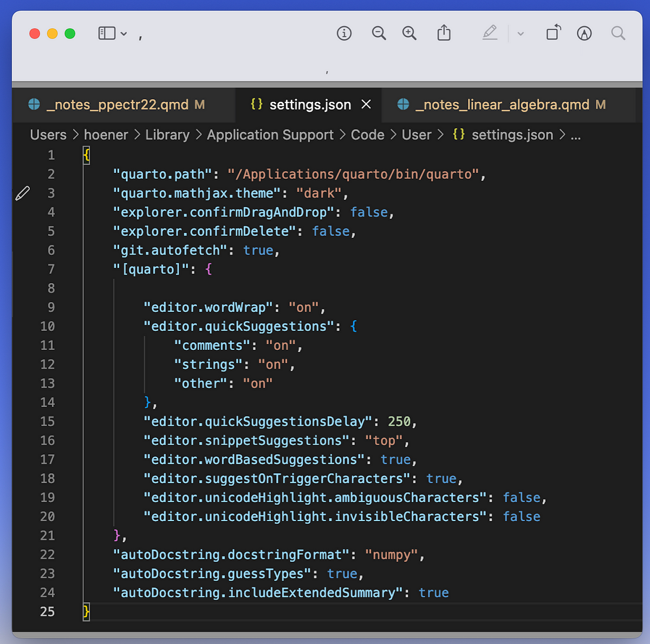
Task: Click "git.autofetch" key
Action: [170, 250]
